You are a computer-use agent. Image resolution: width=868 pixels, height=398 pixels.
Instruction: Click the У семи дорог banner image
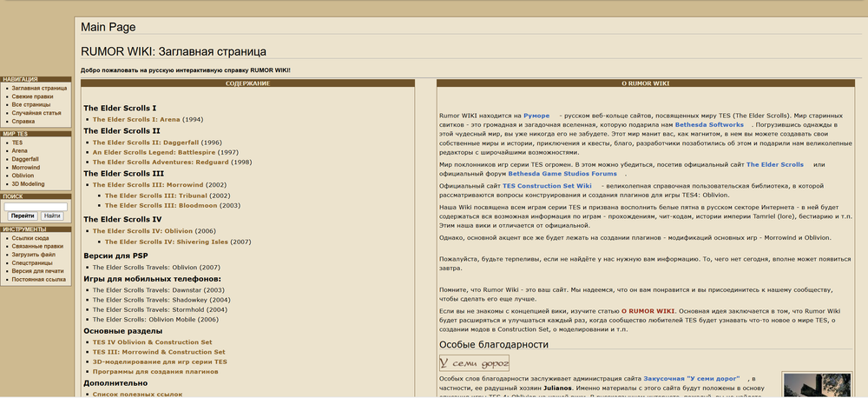(474, 363)
